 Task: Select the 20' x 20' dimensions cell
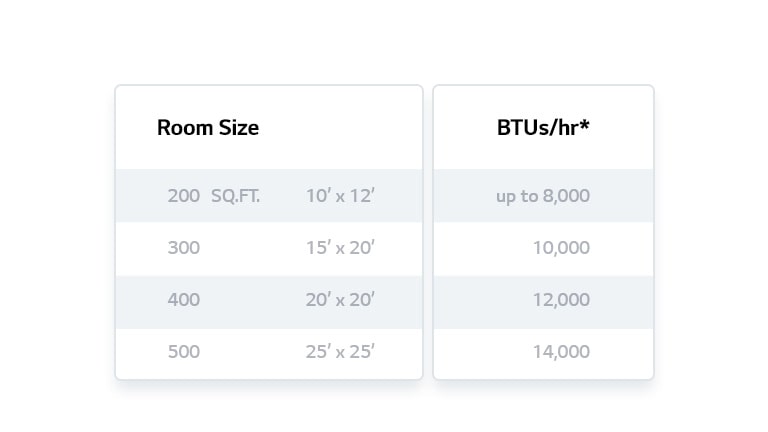340,300
